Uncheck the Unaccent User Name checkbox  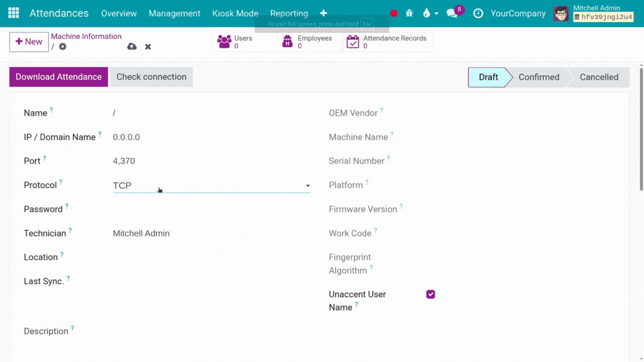click(x=430, y=294)
